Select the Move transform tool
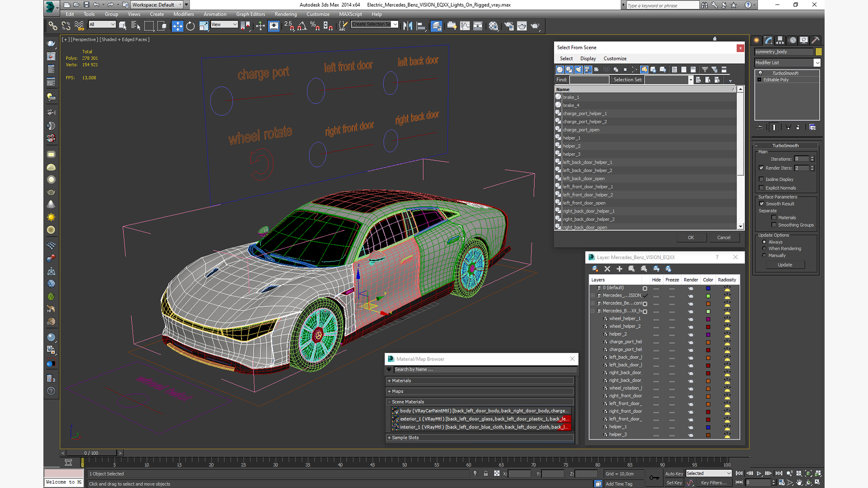The image size is (868, 488). (177, 26)
